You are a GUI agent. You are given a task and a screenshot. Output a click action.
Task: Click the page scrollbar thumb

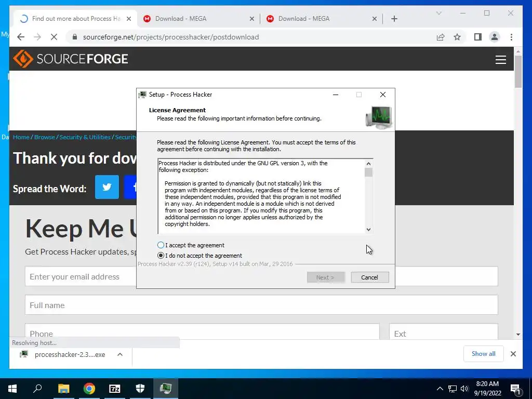pos(518,72)
